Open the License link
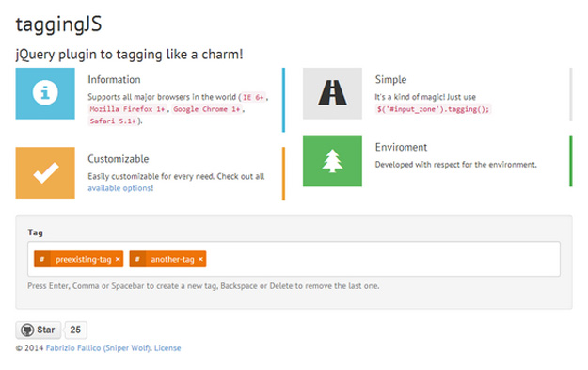The image size is (588, 370). pyautogui.click(x=167, y=348)
